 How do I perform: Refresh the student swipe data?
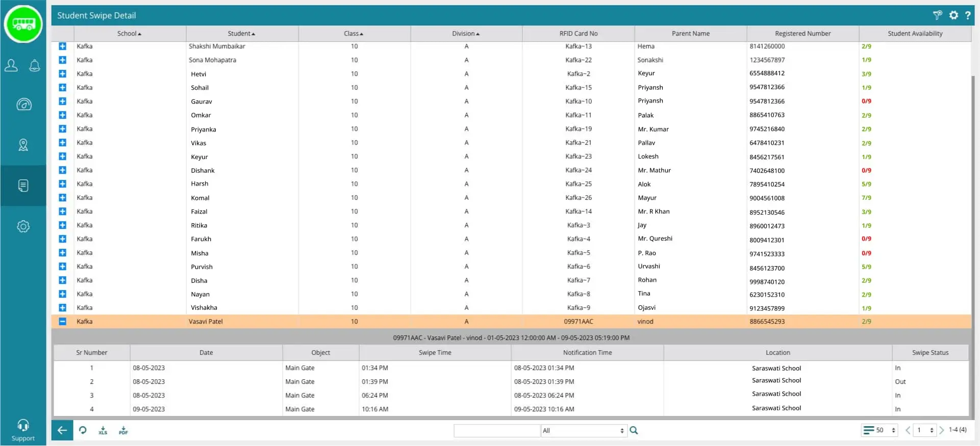pyautogui.click(x=83, y=430)
